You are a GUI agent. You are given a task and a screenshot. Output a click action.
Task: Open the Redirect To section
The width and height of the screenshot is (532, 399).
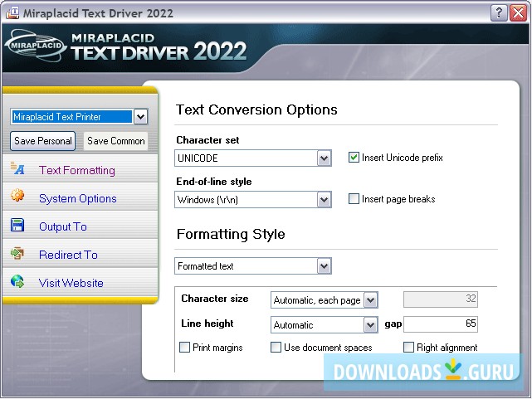pyautogui.click(x=68, y=255)
